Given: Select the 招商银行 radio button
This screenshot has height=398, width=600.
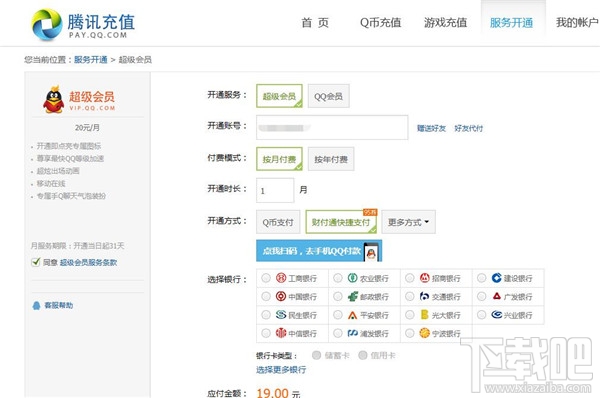Looking at the screenshot, I should 409,278.
